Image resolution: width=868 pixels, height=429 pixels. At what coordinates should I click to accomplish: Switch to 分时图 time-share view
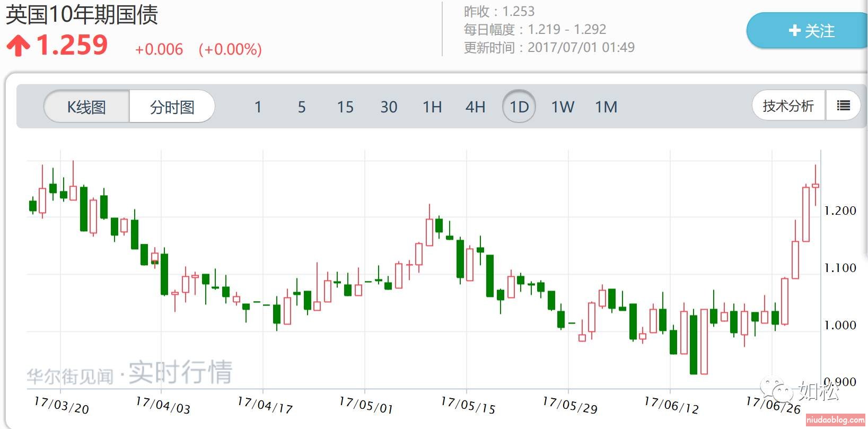click(172, 107)
